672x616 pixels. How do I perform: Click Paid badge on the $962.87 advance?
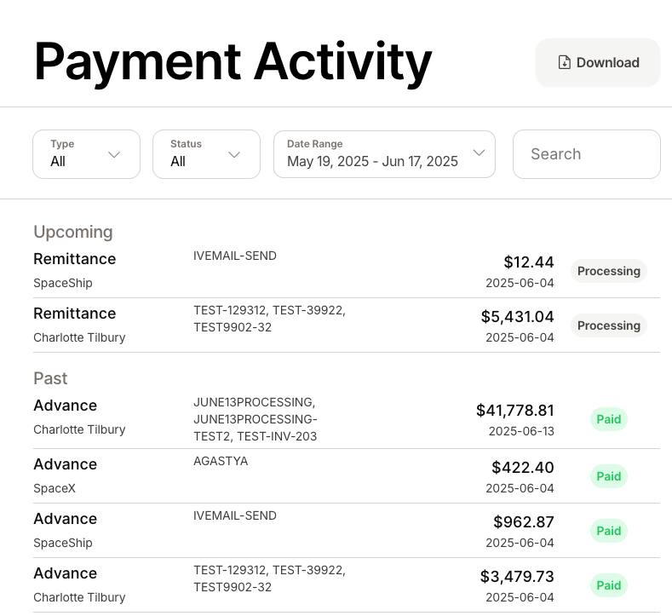coord(609,531)
